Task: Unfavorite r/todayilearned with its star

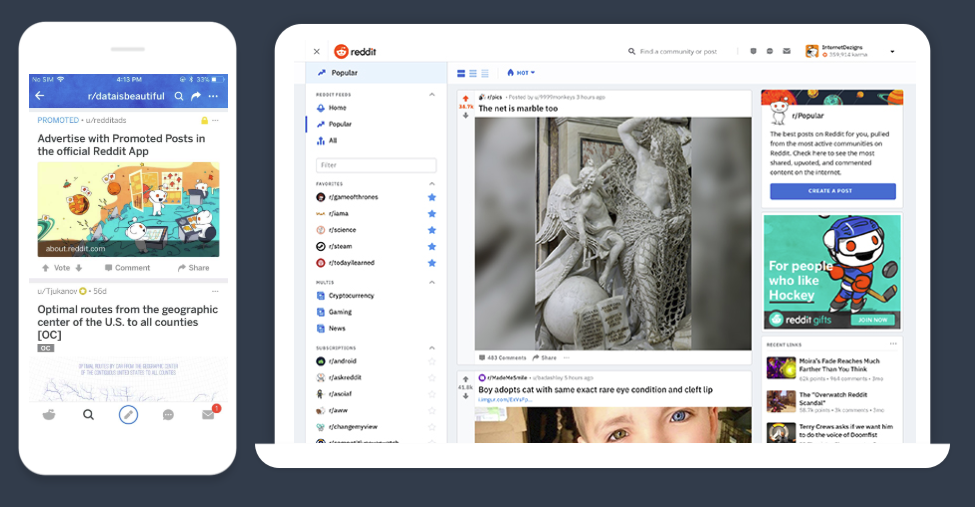Action: point(432,263)
